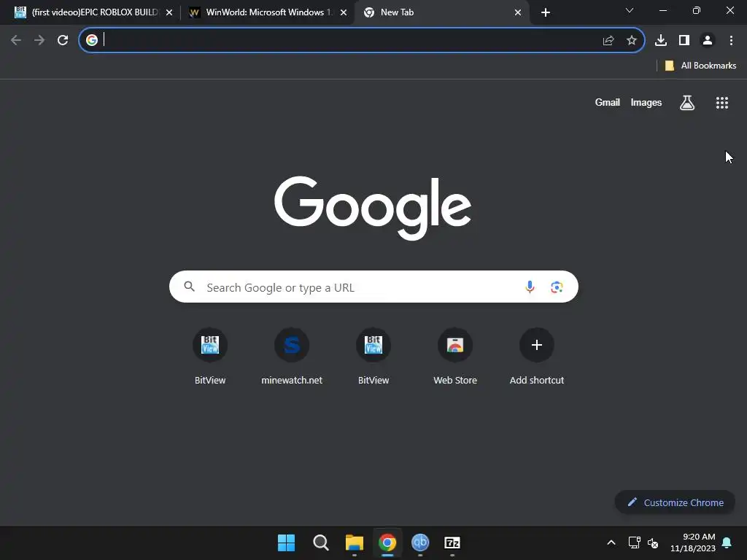
Task: Open the minewatch.net shortcut
Action: pos(292,356)
